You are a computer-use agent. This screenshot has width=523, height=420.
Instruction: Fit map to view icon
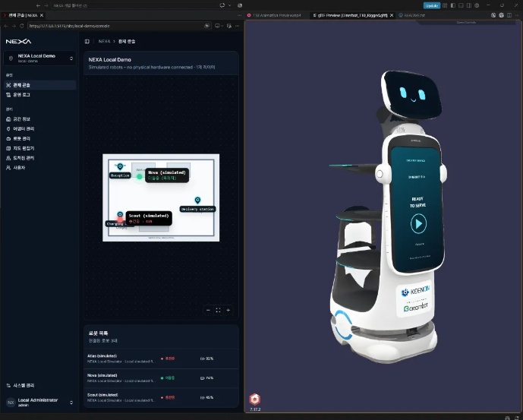coord(218,310)
